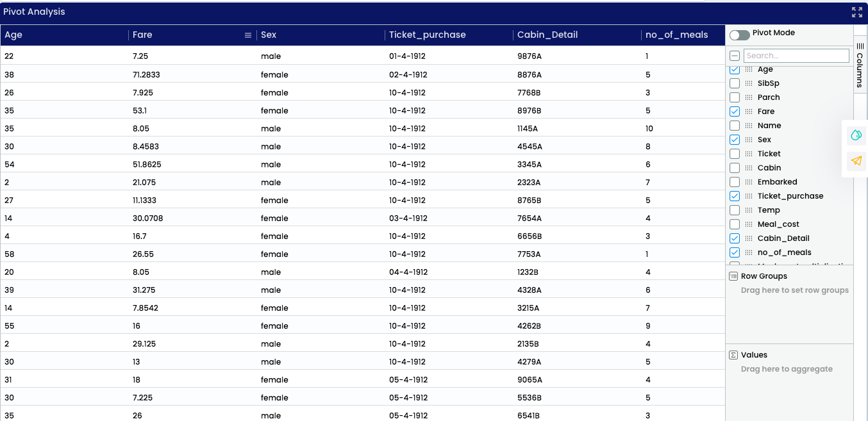This screenshot has width=868, height=421.
Task: Grab the drag handle next to Temp
Action: click(749, 210)
